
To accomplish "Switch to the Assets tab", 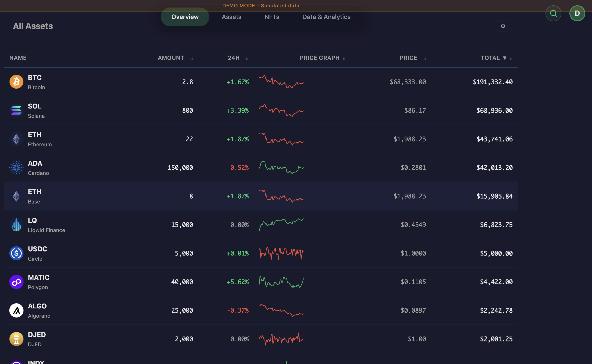I will tap(232, 17).
